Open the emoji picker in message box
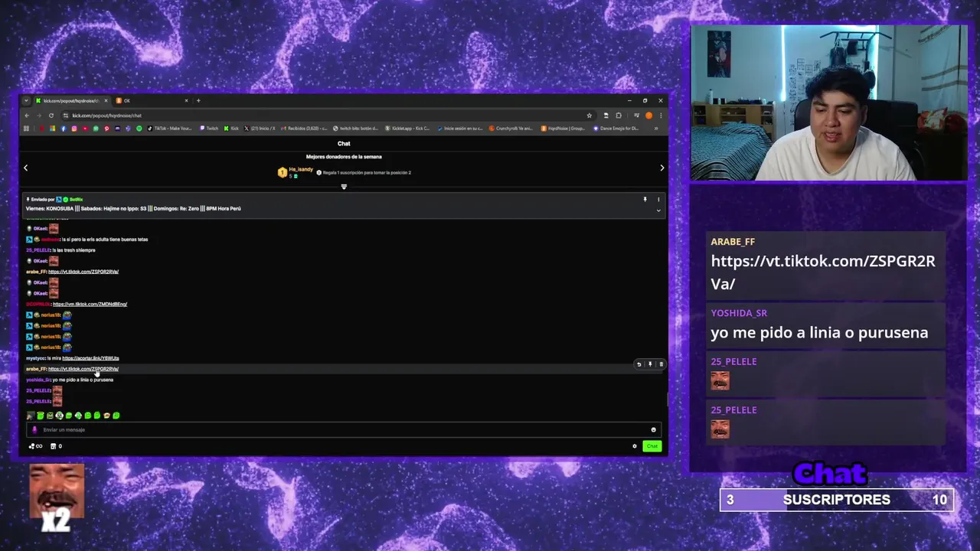980x551 pixels. click(x=653, y=430)
